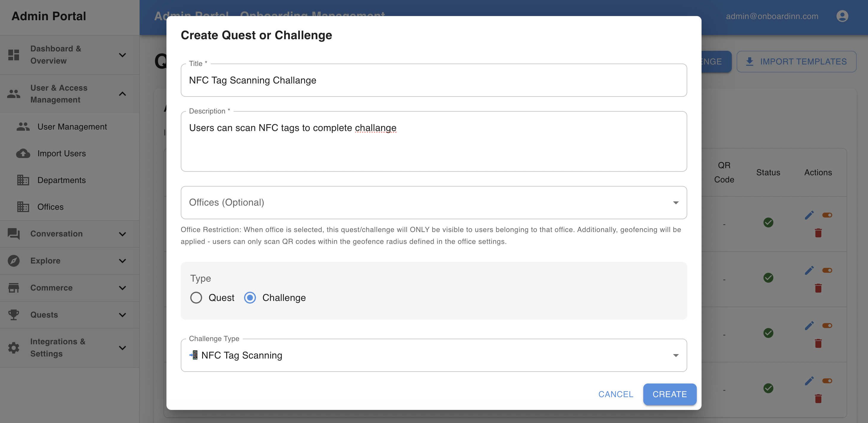Collapse the User & Access Management section
Viewport: 868px width, 423px height.
pos(123,94)
